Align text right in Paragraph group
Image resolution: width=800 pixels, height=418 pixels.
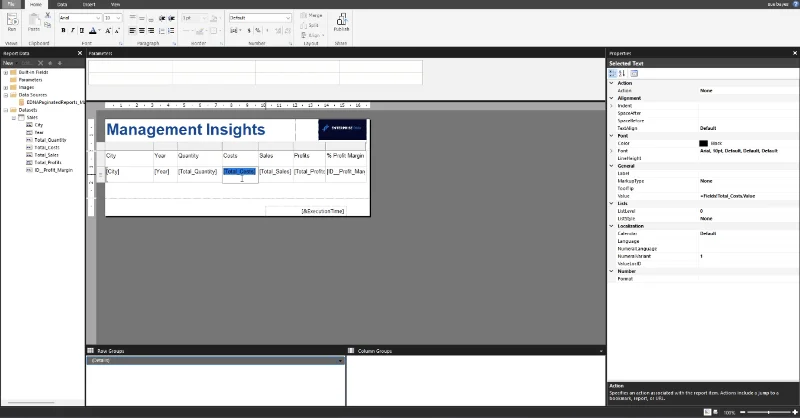pyautogui.click(x=151, y=31)
